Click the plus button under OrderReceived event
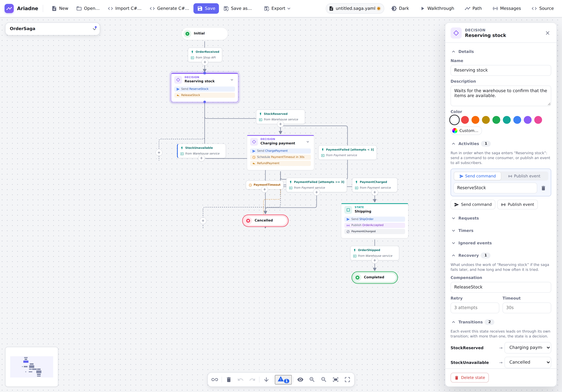This screenshot has width=562, height=392. tap(205, 62)
